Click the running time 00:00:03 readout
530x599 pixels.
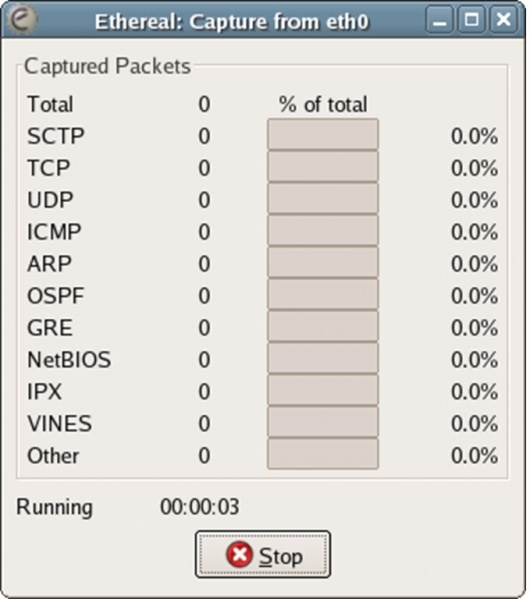(199, 507)
